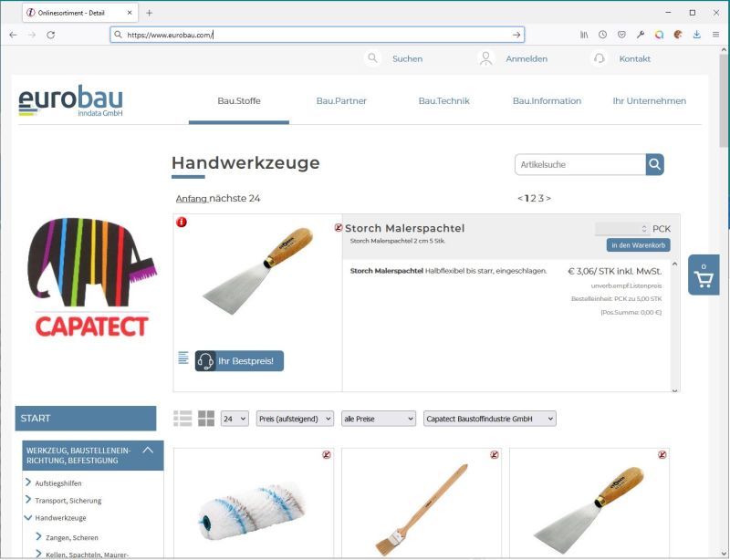Viewport: 730px width, 560px height.
Task: Open the Bau.Information menu
Action: click(x=547, y=101)
